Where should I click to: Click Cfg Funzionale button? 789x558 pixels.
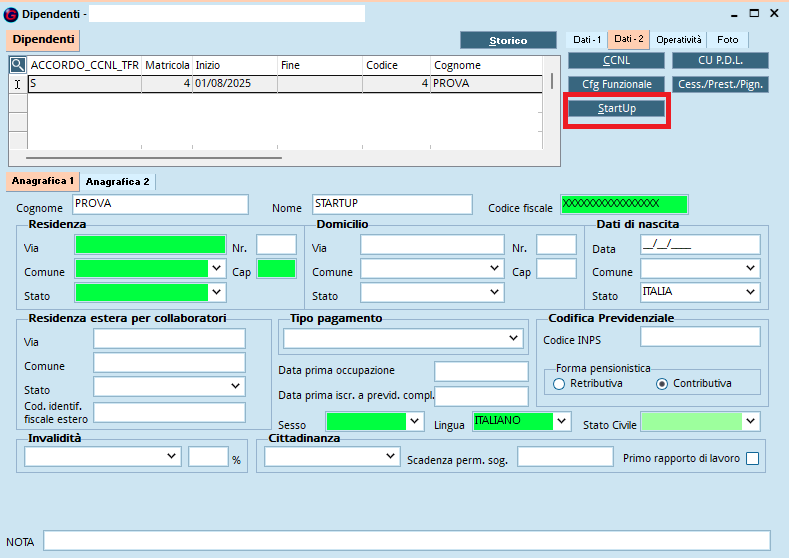616,84
